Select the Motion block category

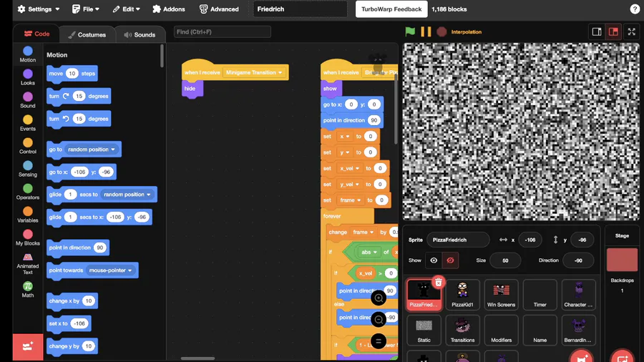[27, 54]
